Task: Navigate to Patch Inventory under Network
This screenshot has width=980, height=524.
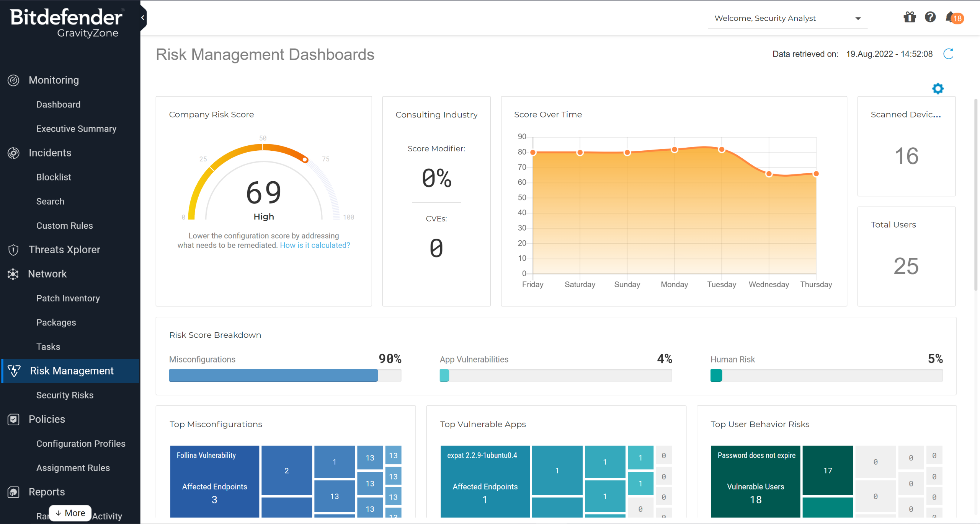Action: tap(68, 298)
